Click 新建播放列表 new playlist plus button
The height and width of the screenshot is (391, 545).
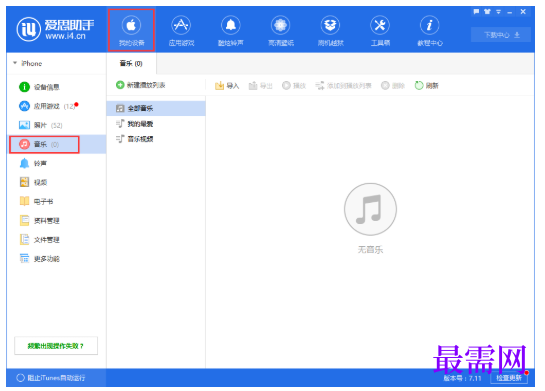141,85
